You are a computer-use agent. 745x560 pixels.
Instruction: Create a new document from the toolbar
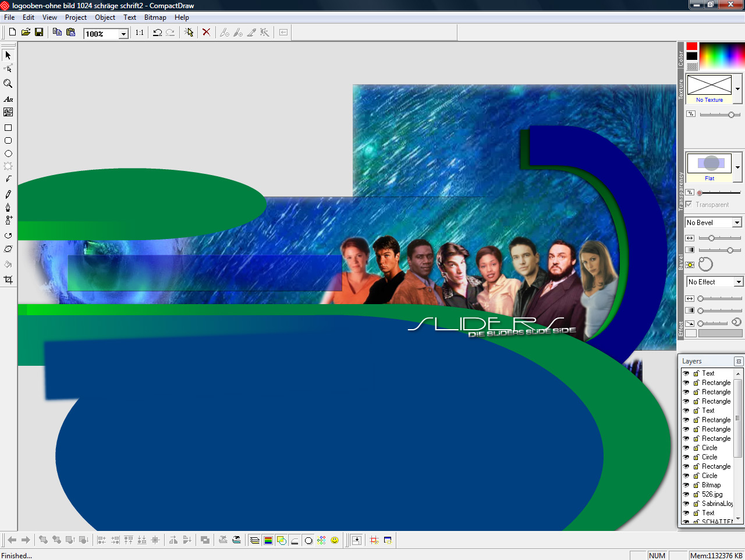12,32
